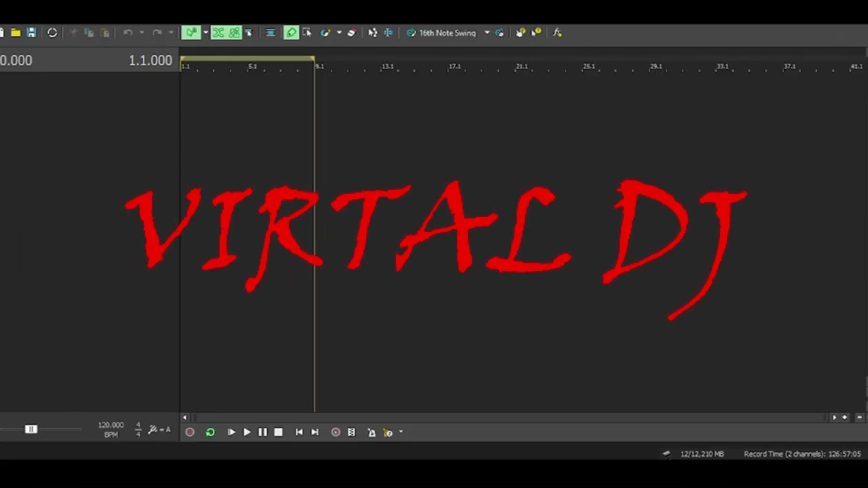This screenshot has height=488, width=868.
Task: Click the icon right of the green crossed-arrows buttons
Action: click(249, 33)
